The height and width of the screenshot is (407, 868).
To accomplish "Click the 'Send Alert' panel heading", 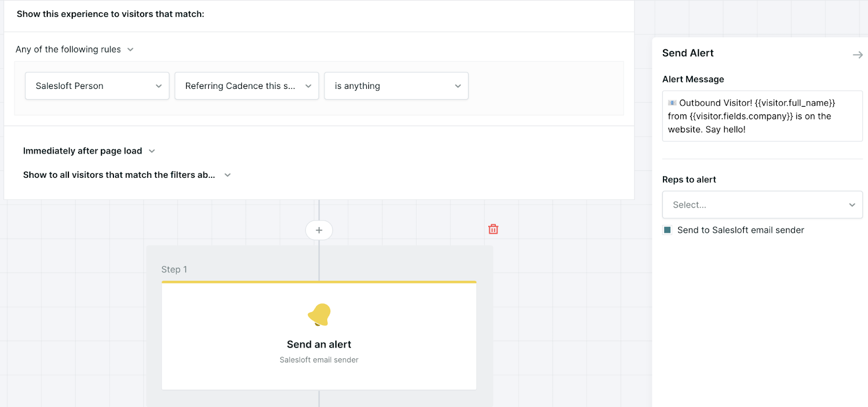I will (x=688, y=53).
